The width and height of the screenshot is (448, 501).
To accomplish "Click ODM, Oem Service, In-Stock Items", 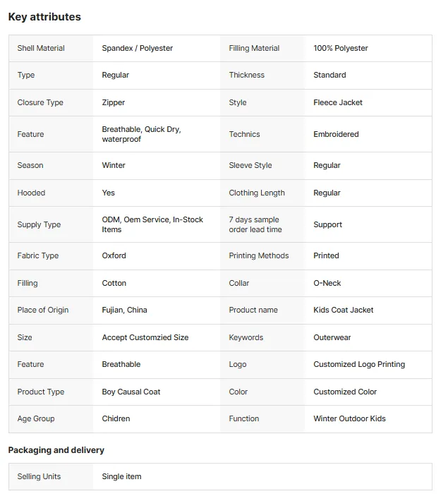I will pos(152,224).
